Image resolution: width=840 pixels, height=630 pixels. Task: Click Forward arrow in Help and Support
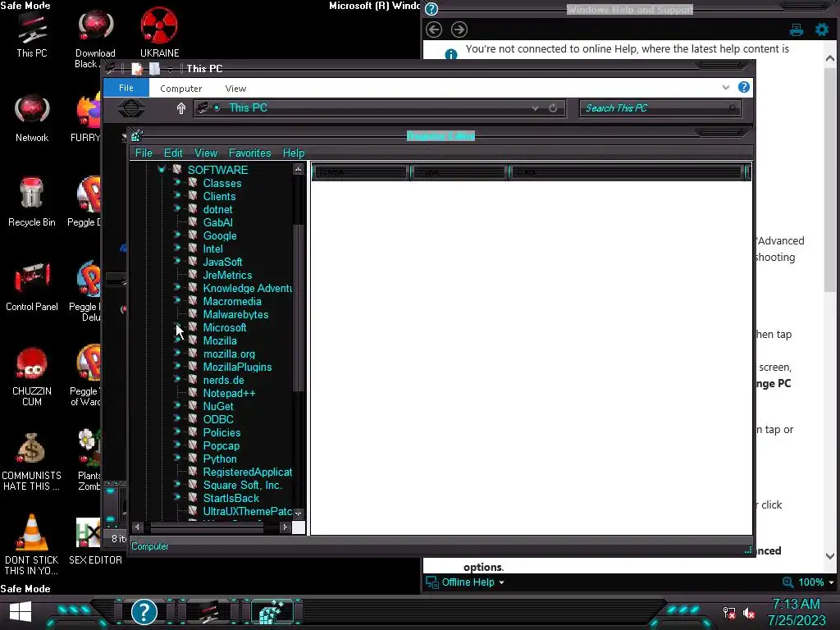click(x=459, y=30)
